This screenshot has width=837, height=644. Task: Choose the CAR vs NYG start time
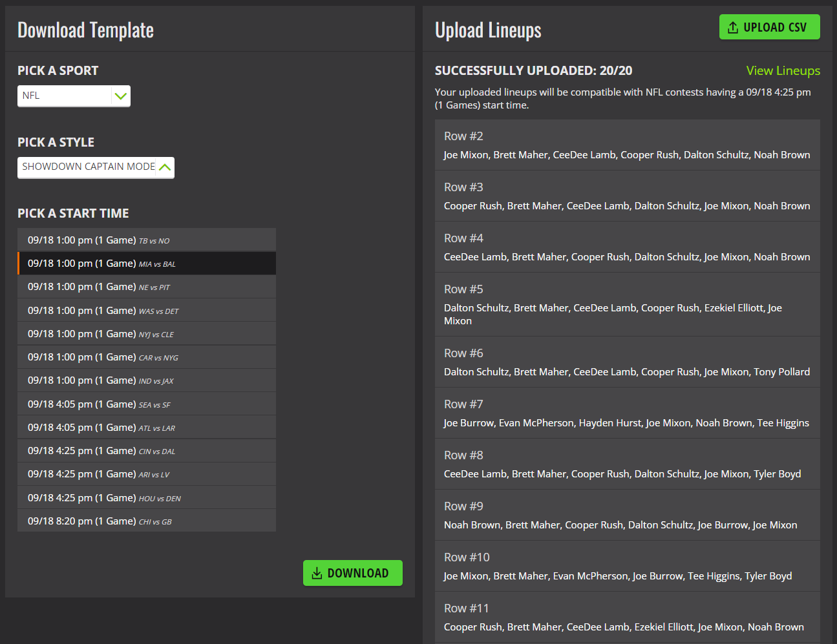[147, 357]
